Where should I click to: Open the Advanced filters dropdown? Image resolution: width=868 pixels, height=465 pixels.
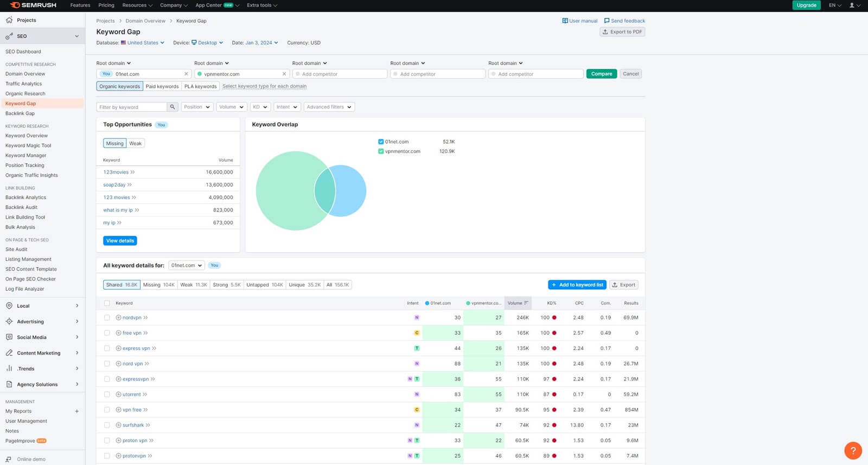[x=329, y=107]
